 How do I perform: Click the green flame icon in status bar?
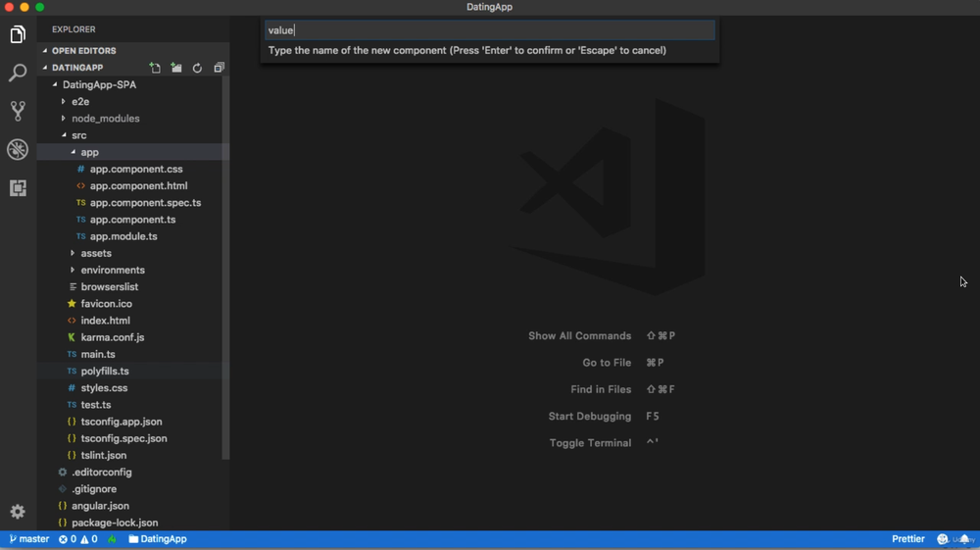coord(112,539)
